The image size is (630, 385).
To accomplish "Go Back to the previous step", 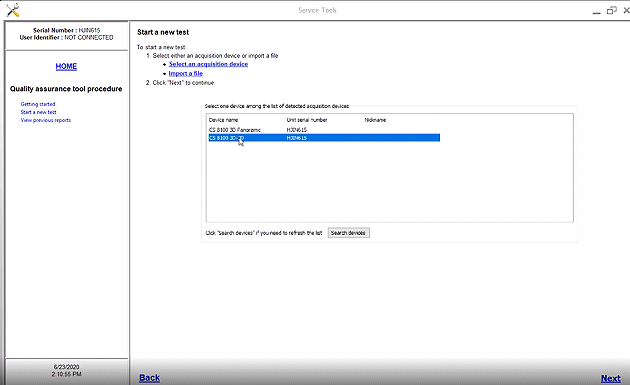I will click(x=149, y=378).
